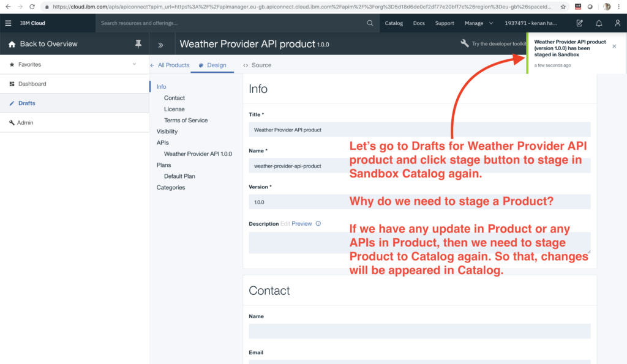Click the product Title input field

click(419, 130)
